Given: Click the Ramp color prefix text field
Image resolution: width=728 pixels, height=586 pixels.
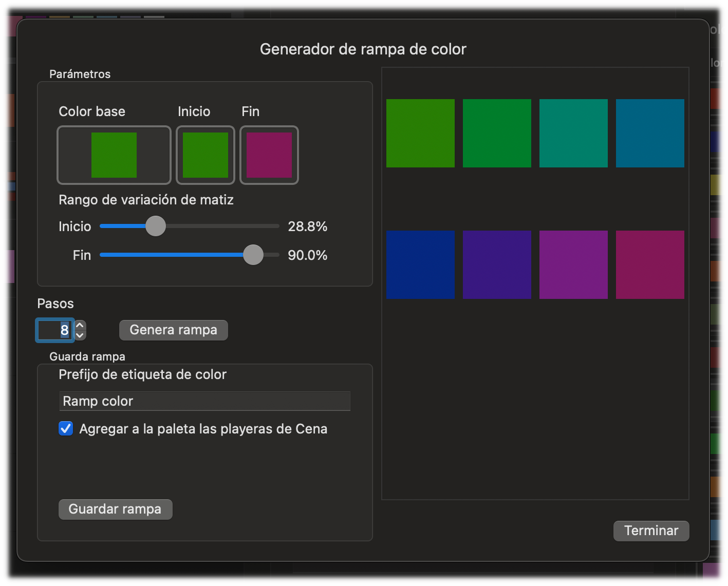Looking at the screenshot, I should (x=204, y=401).
